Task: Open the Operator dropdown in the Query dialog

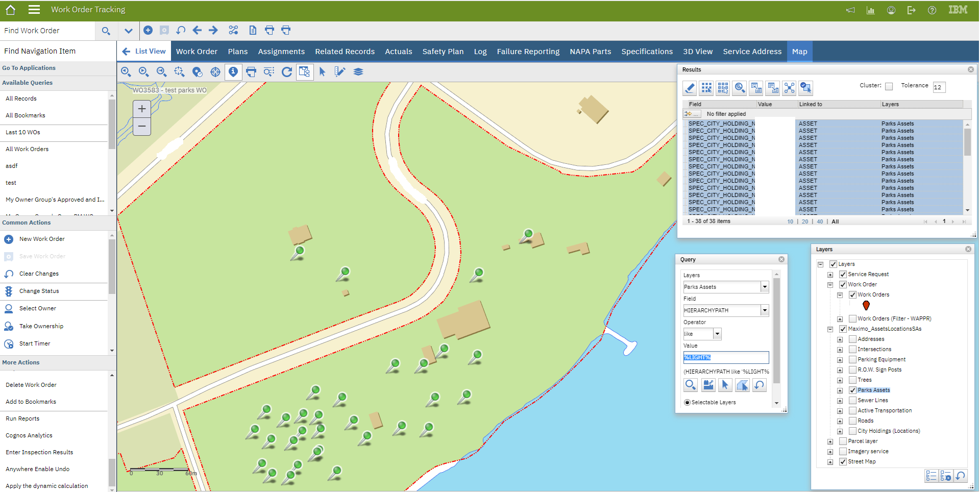Action: [x=717, y=334]
